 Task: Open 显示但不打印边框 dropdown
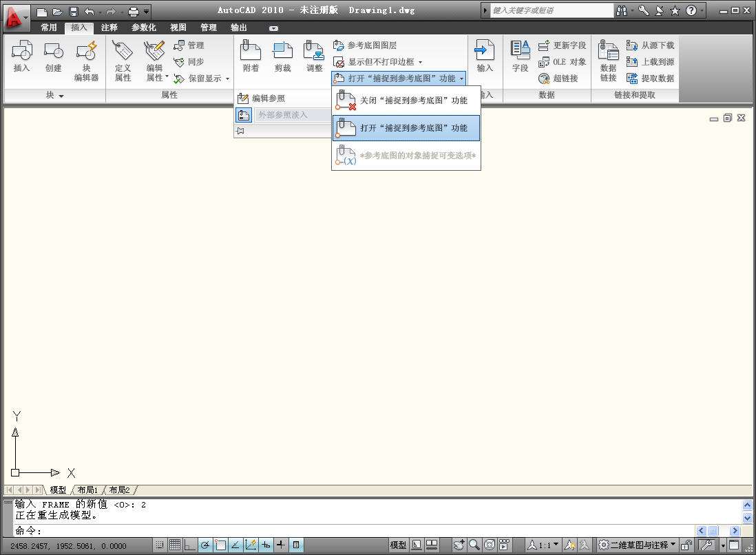(421, 62)
